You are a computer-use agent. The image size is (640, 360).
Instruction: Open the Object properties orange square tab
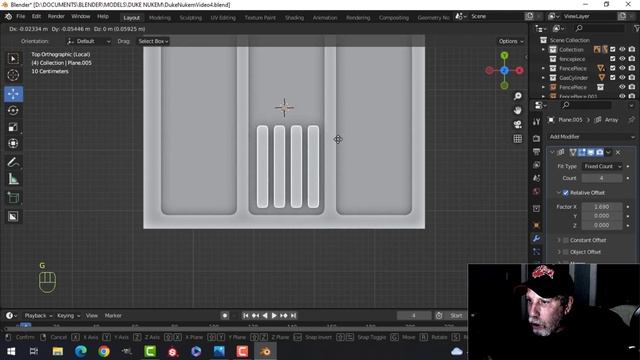pyautogui.click(x=536, y=225)
